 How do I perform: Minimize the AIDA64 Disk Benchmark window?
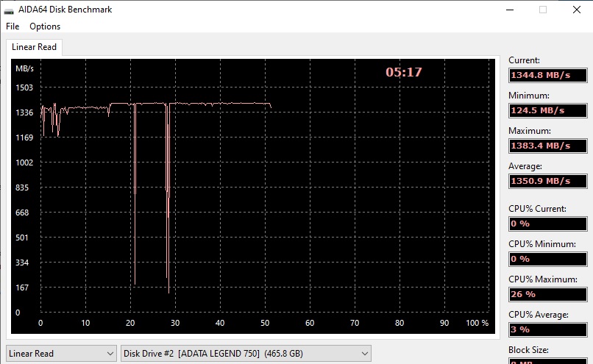510,10
